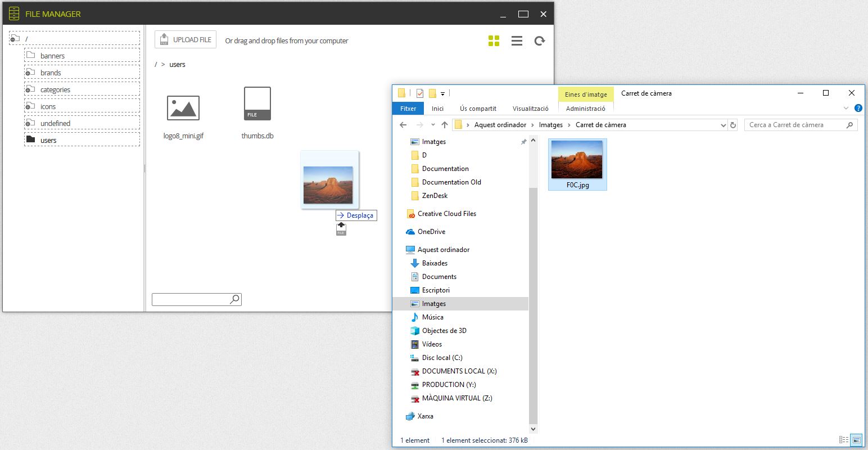Open the Visualització ribbon tab
Image resolution: width=868 pixels, height=450 pixels.
(530, 109)
